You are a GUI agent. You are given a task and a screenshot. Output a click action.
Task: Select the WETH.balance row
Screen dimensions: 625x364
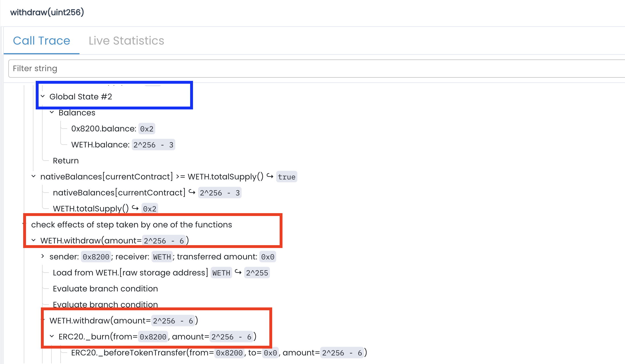[100, 145]
